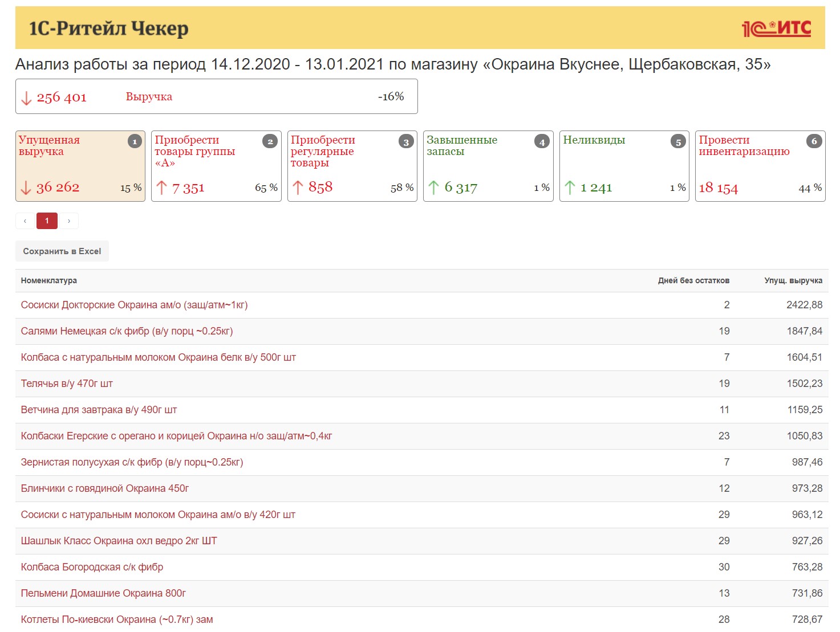Switch to the Завышенные запасы card
This screenshot has height=632, width=840.
coord(488,166)
